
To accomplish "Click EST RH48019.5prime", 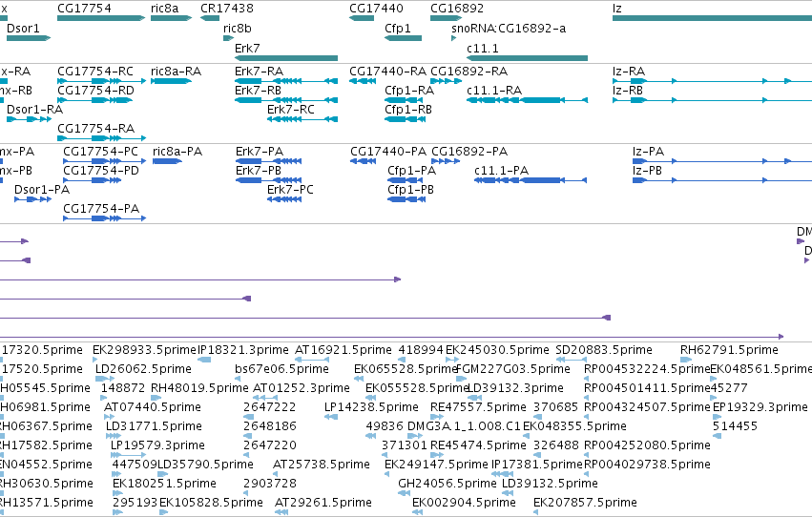I will click(155, 398).
